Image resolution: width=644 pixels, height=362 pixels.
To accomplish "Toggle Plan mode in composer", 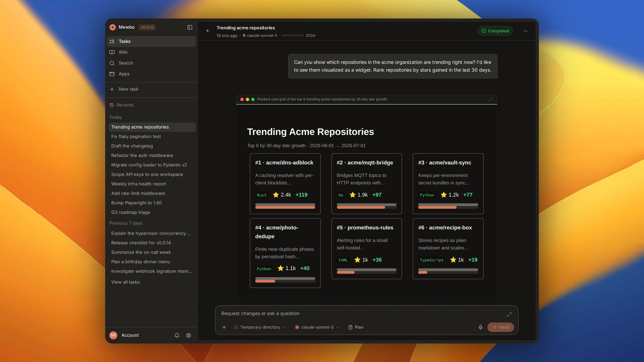I will (356, 327).
